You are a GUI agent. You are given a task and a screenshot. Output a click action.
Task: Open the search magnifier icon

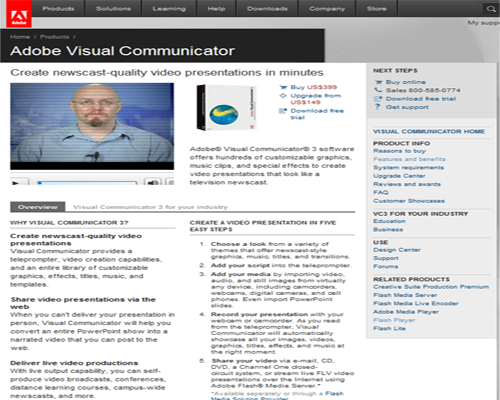(x=491, y=9)
